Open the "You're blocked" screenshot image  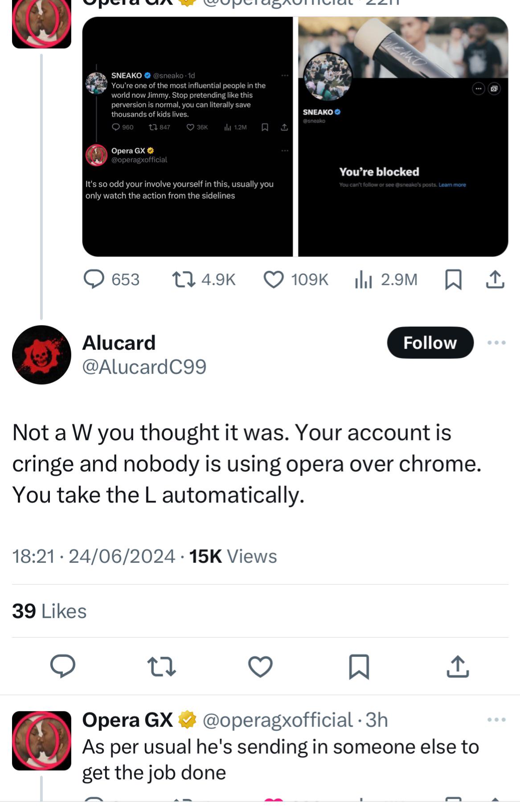pos(403,136)
